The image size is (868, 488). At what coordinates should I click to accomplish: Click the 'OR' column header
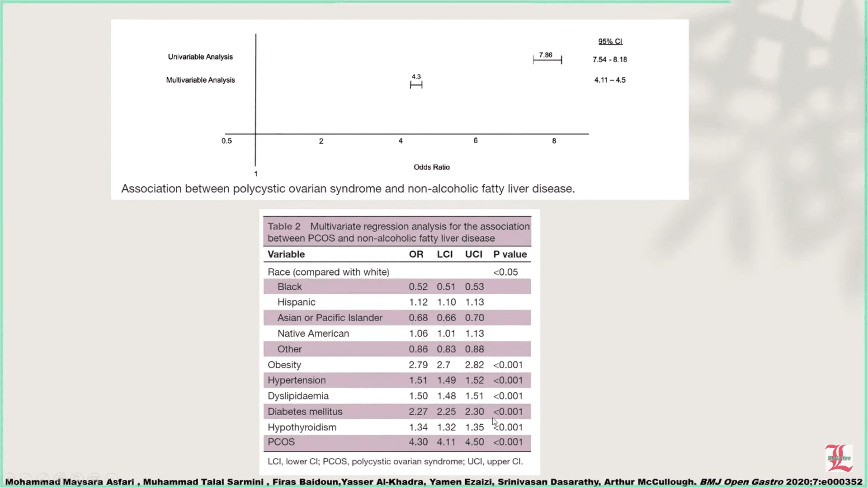(x=416, y=254)
